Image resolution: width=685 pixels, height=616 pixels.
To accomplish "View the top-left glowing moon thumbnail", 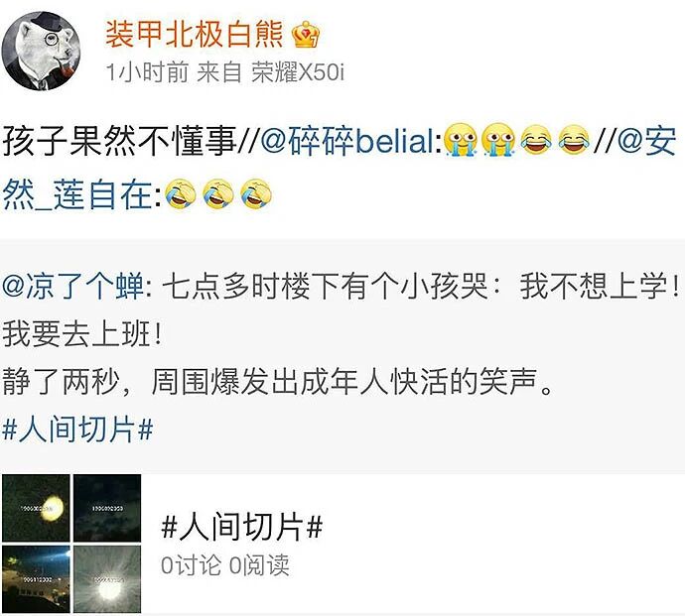I will (36, 508).
